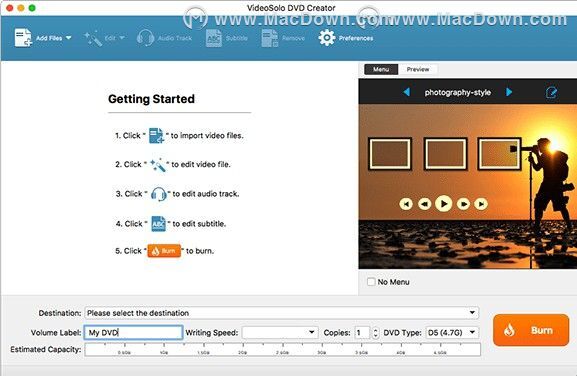Click the Copies stepper arrows

375,333
